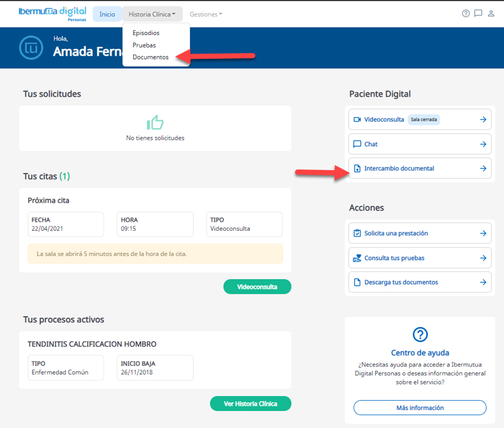Click the INICIO BAJA 26/11/2018 field
The width and height of the screenshot is (504, 428).
coord(155,368)
